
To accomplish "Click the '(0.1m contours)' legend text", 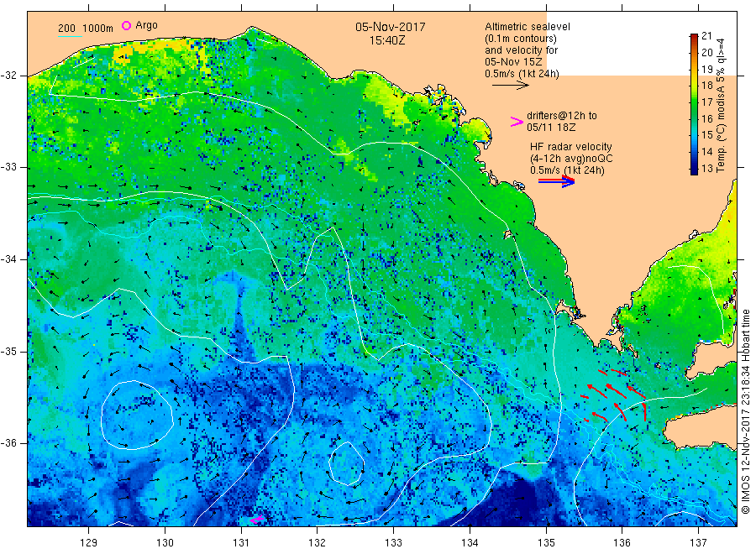I will click(x=521, y=39).
